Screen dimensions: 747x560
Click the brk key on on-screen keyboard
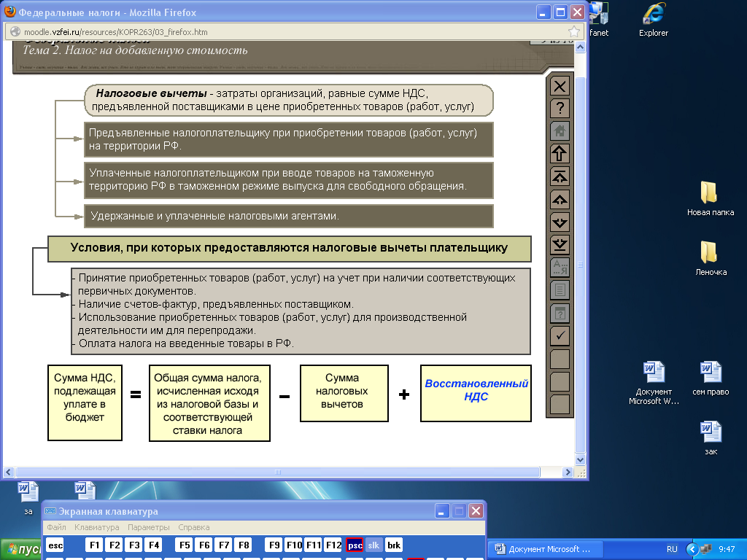[394, 545]
